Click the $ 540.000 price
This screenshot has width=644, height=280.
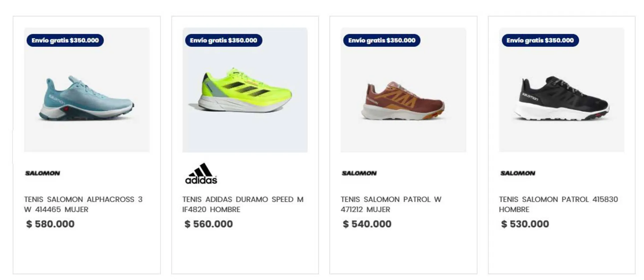coord(367,224)
